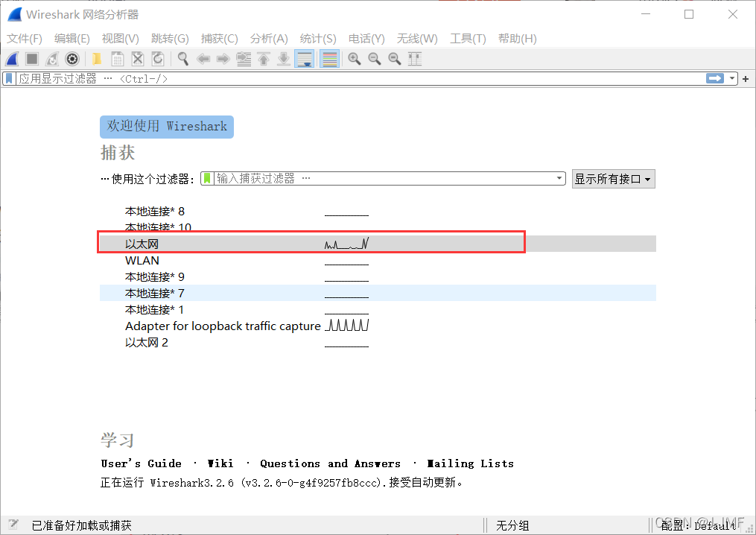Screen dimensions: 756x535
Task: Click capture filter green bookmark icon
Action: coord(207,179)
